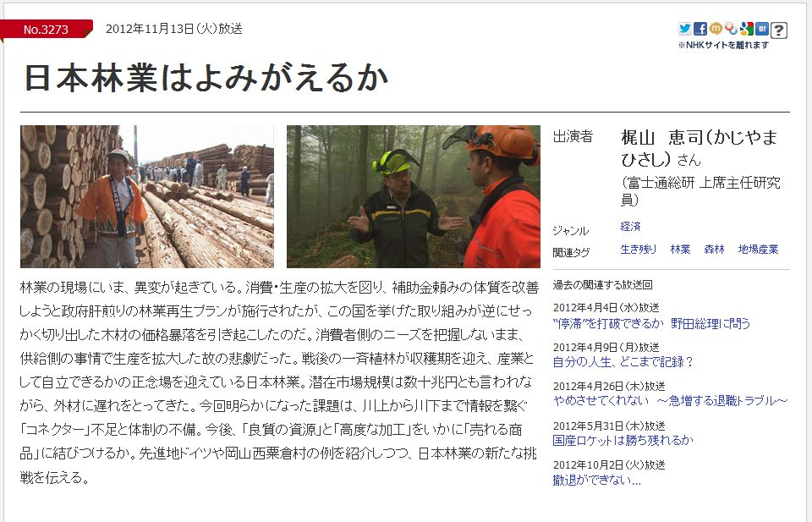
Task: Click the 森林 tag link
Action: point(714,249)
